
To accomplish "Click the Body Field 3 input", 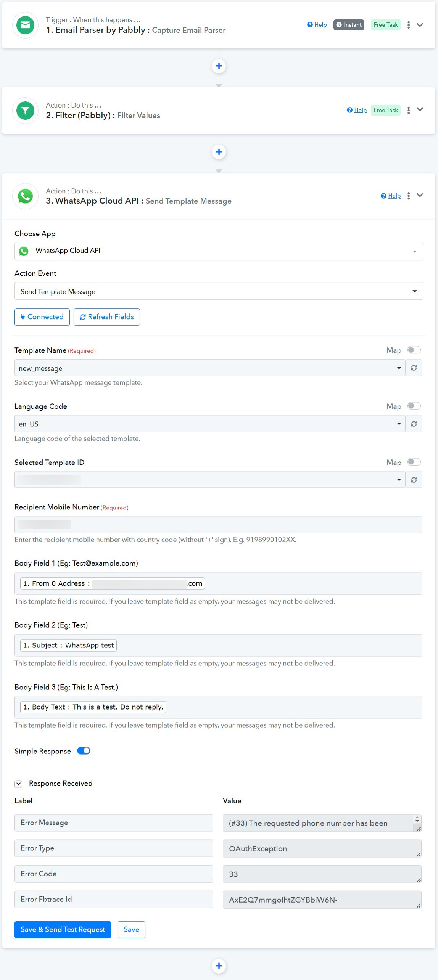I will (x=218, y=707).
